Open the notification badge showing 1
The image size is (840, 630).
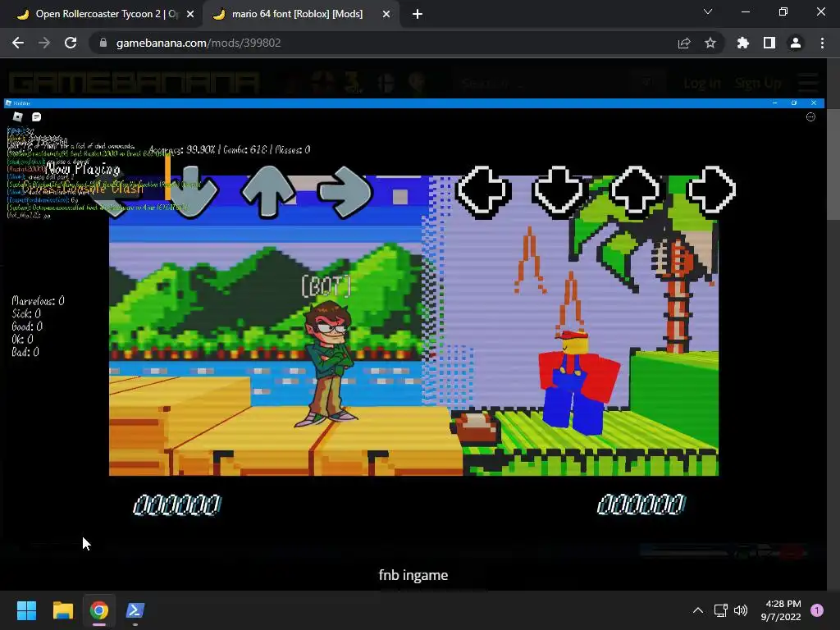click(x=817, y=610)
